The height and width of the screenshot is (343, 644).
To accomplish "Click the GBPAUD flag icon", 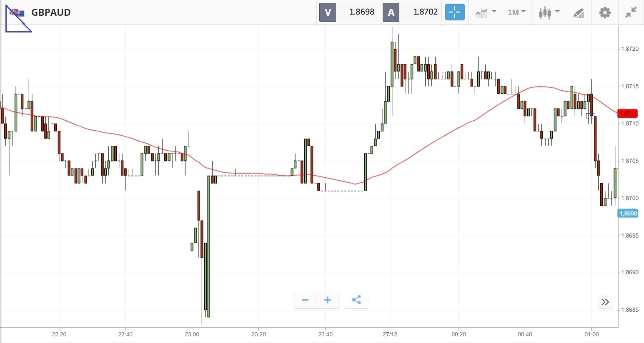I will point(17,12).
